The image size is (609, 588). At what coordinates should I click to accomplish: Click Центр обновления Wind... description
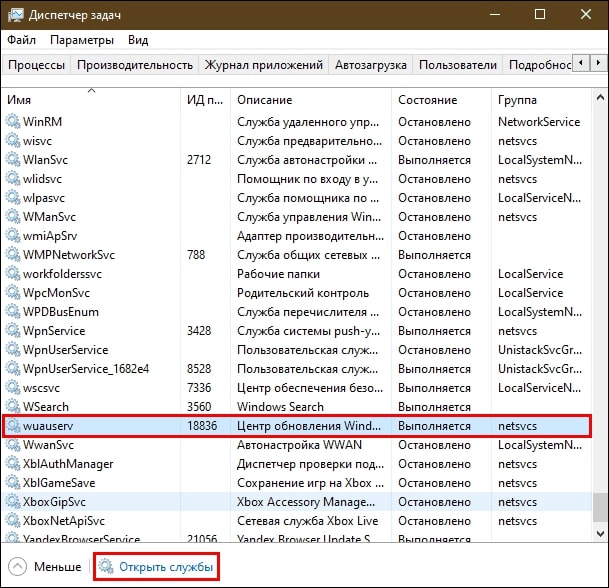tap(309, 426)
